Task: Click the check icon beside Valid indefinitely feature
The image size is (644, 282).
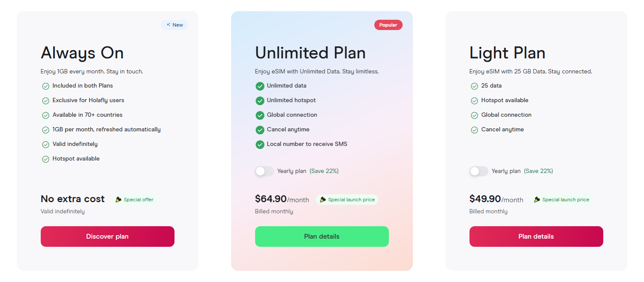Action: pos(45,145)
